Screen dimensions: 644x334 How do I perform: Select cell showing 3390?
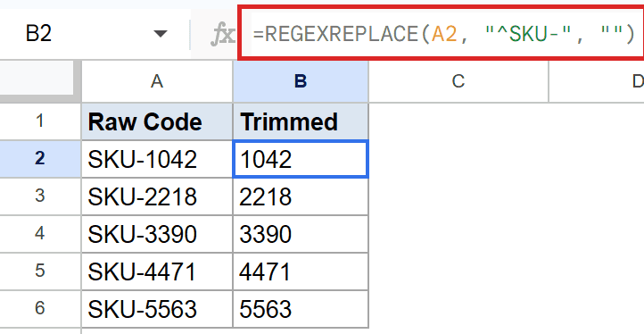301,234
